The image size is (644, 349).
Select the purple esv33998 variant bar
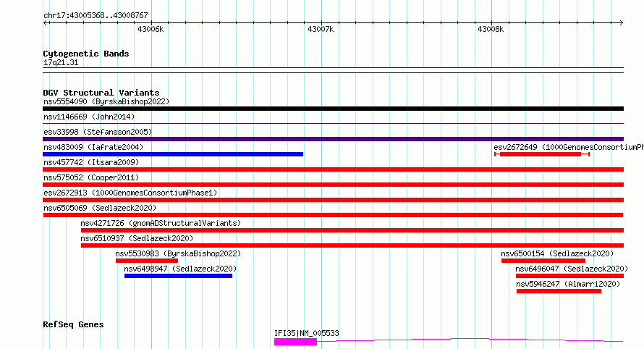coord(333,139)
